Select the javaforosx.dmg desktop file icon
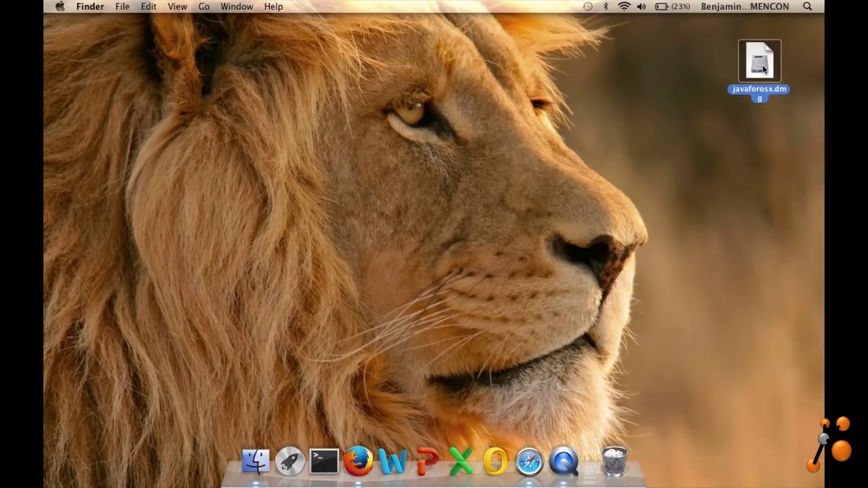Viewport: 868px width, 488px height. coord(759,60)
